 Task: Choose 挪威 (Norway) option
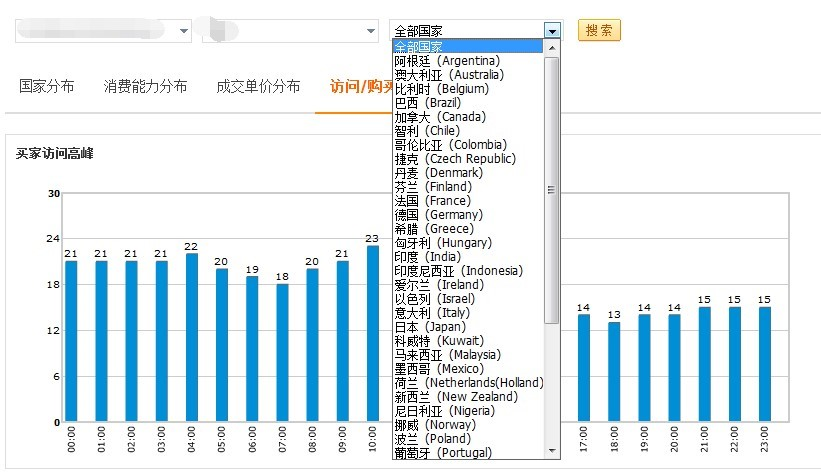pos(468,425)
